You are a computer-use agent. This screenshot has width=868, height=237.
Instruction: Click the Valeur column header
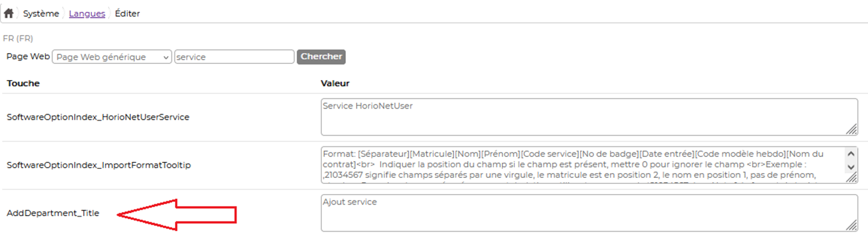(x=335, y=83)
